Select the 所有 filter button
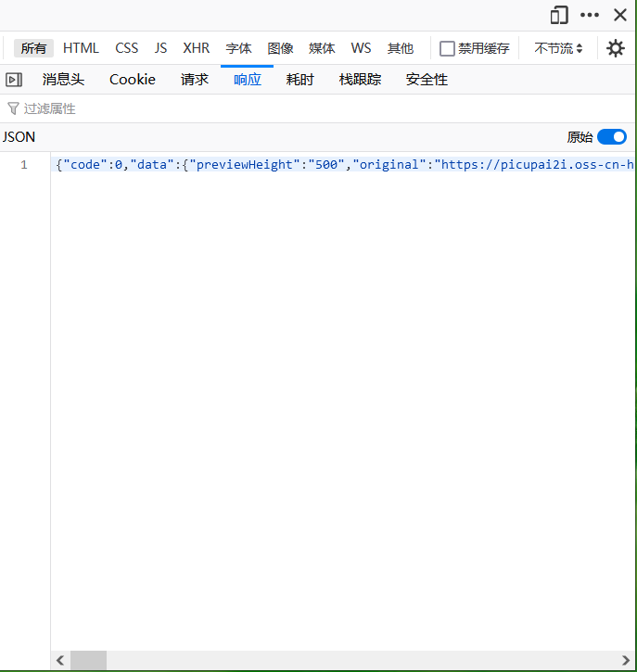The width and height of the screenshot is (637, 672). coord(34,48)
